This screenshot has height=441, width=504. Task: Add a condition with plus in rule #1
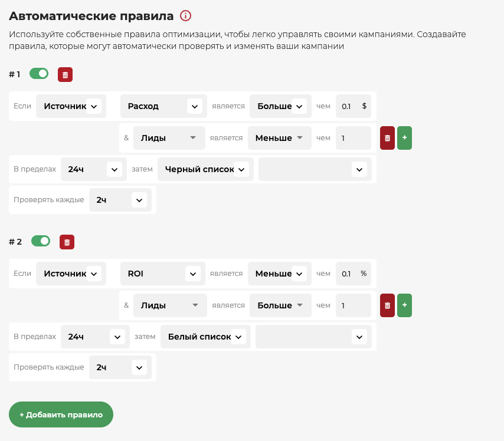coord(404,138)
